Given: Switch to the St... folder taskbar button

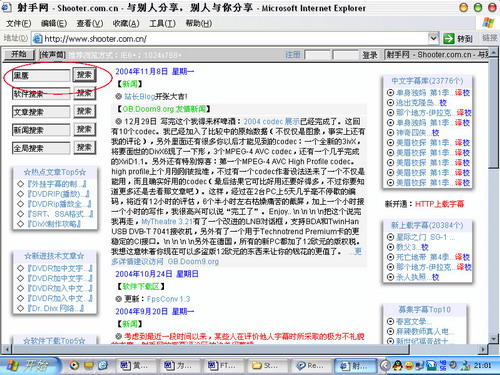Looking at the screenshot, I should pos(268,366).
